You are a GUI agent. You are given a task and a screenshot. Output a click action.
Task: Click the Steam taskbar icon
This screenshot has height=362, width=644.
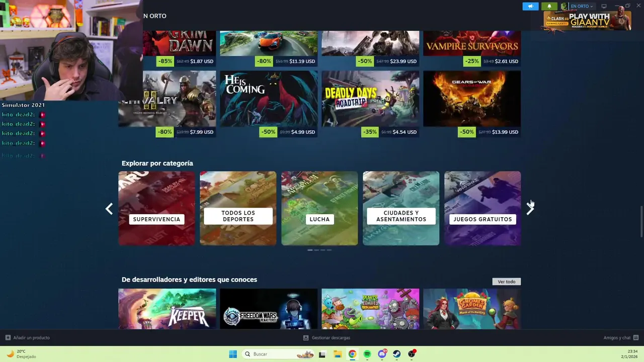(397, 354)
